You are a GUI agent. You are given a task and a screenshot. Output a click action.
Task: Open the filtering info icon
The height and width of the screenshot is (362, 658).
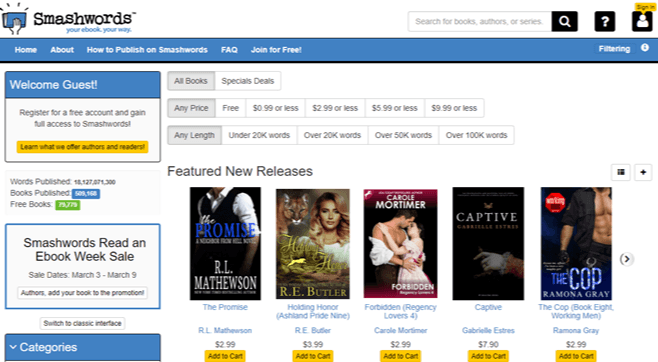click(x=645, y=48)
